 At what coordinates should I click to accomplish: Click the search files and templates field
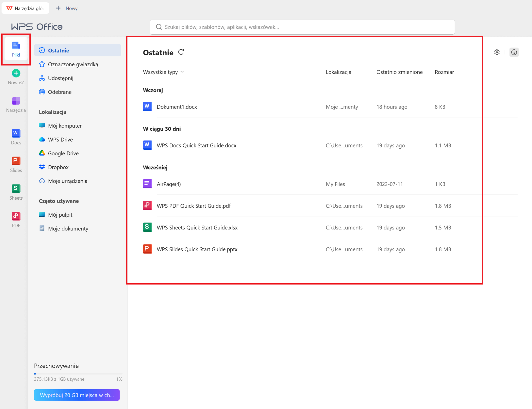tap(302, 27)
